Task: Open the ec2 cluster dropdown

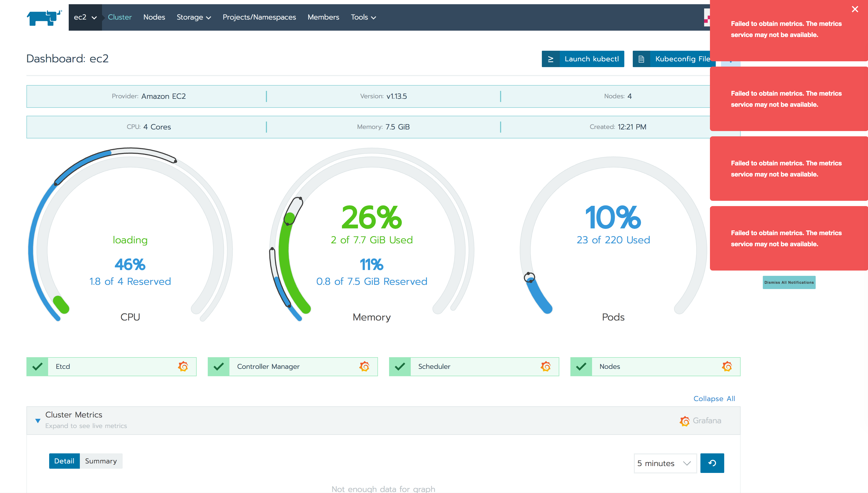Action: (x=85, y=17)
